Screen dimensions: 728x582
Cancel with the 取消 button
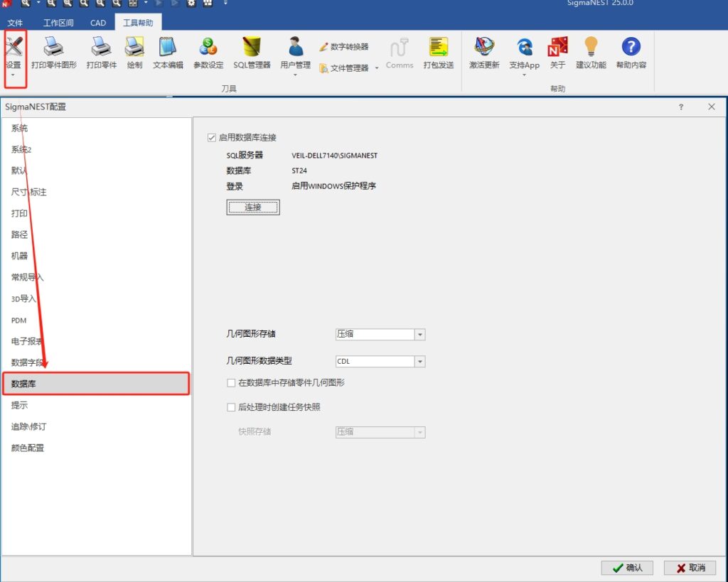(x=690, y=568)
